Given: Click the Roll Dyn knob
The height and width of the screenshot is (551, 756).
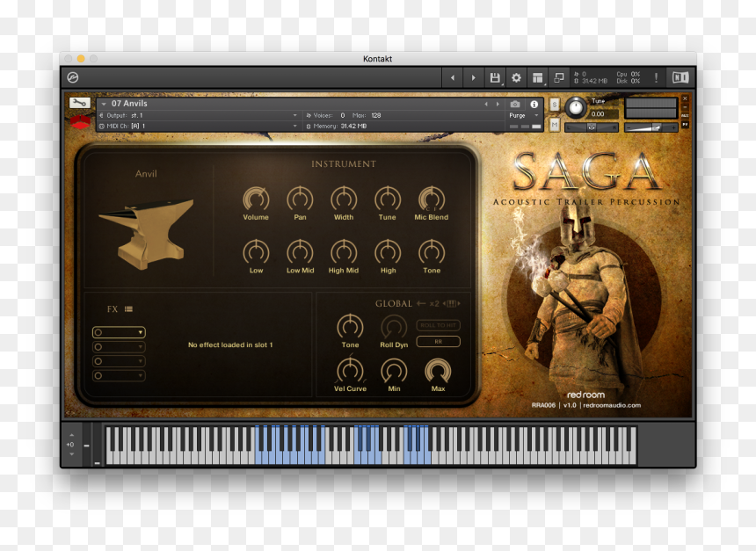Looking at the screenshot, I should (394, 327).
